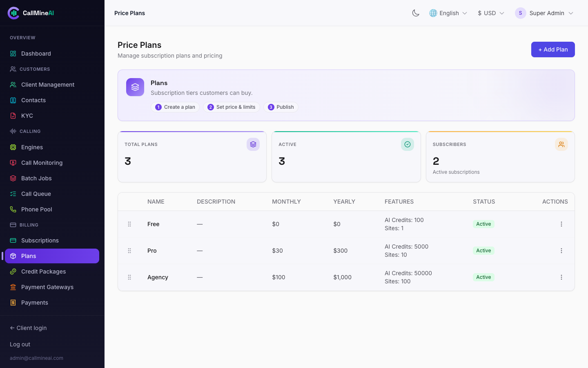Click the Payment Gateways bank icon
The width and height of the screenshot is (588, 368).
coord(13,287)
